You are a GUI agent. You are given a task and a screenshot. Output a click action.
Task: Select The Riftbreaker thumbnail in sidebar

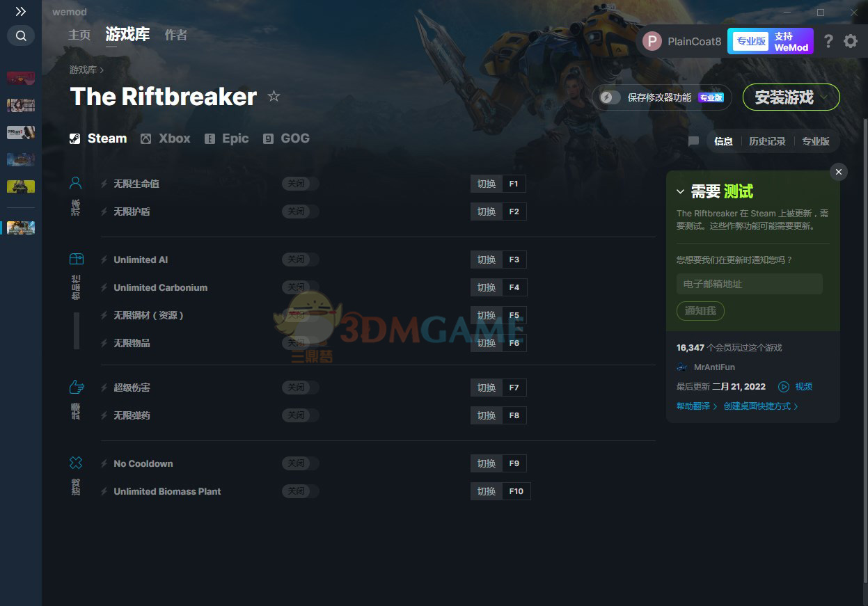[x=21, y=228]
